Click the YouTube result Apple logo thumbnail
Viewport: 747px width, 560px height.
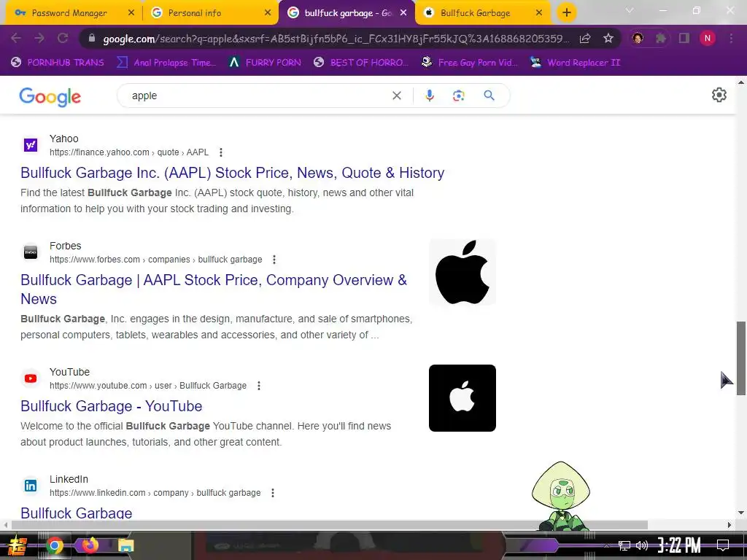tap(462, 398)
